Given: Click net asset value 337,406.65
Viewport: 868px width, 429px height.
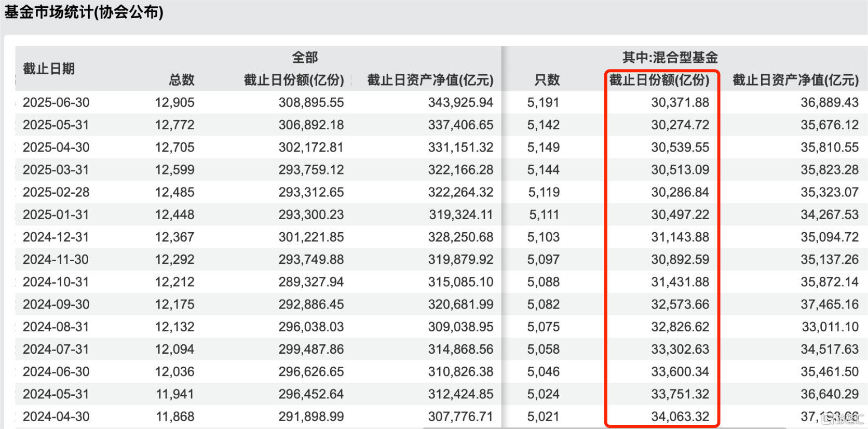Looking at the screenshot, I should point(460,125).
